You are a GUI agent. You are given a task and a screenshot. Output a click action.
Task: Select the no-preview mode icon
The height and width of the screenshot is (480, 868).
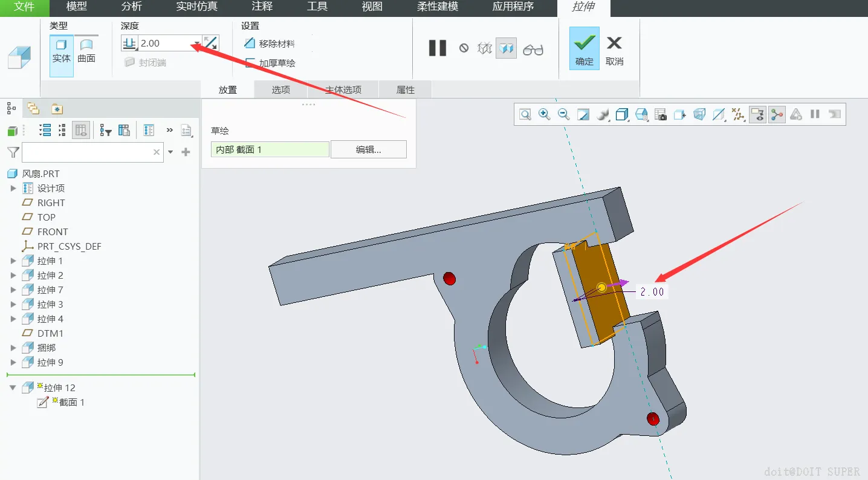(x=464, y=48)
